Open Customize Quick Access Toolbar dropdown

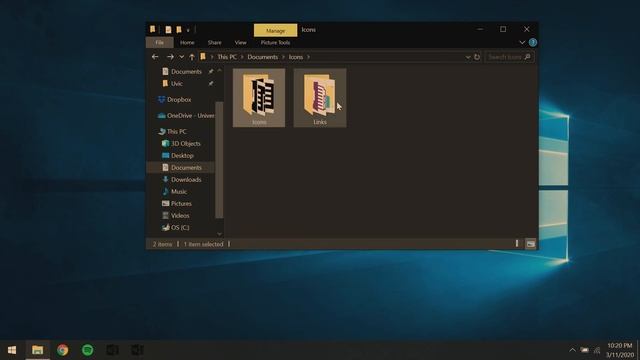point(188,30)
